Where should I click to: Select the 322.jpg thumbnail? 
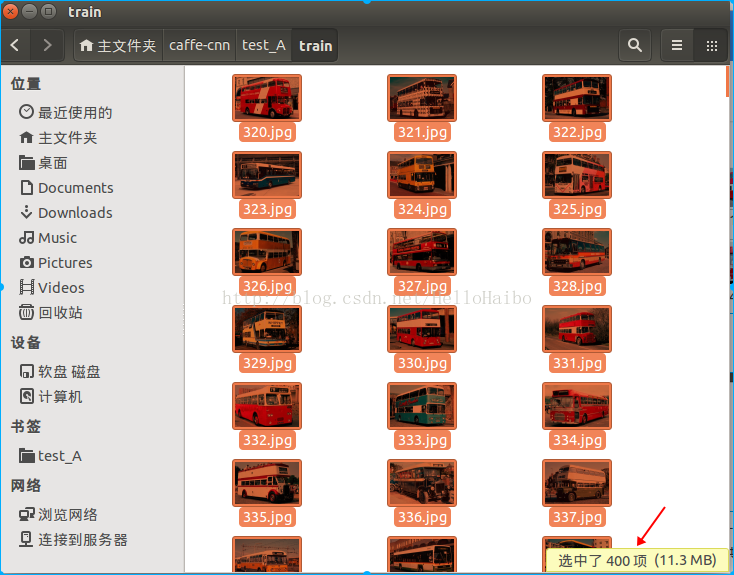[577, 98]
